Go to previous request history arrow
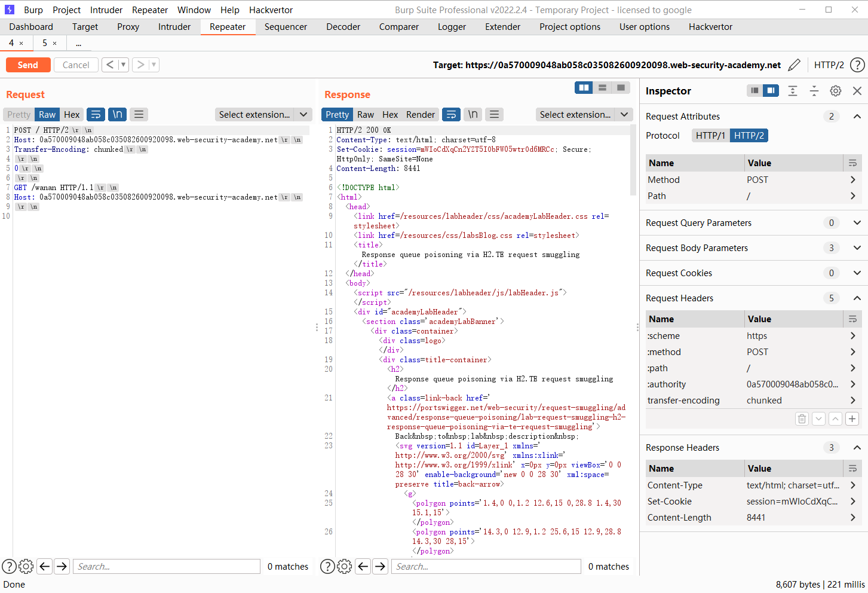 (x=110, y=65)
